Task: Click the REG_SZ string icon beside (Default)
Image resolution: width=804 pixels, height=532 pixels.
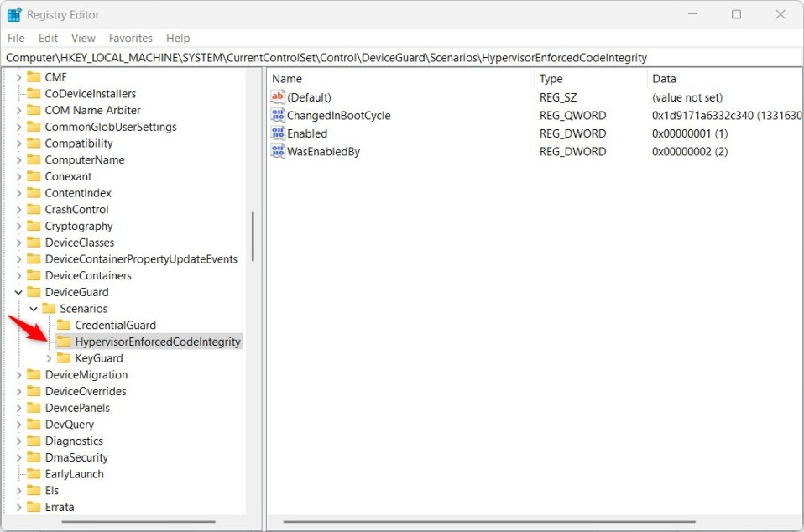Action: pos(278,97)
